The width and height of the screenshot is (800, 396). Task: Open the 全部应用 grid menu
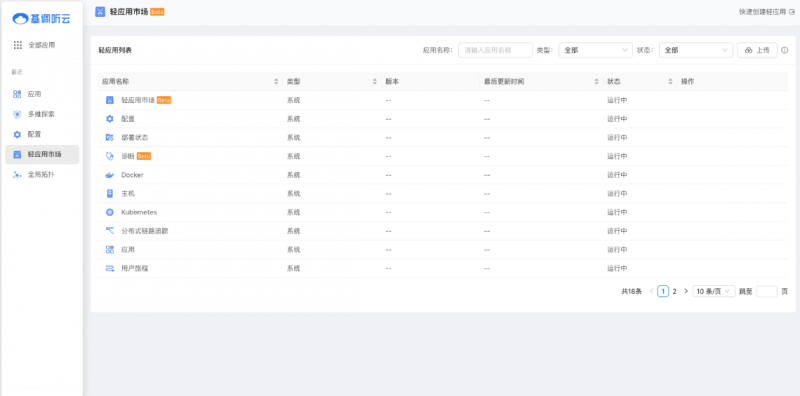click(18, 45)
